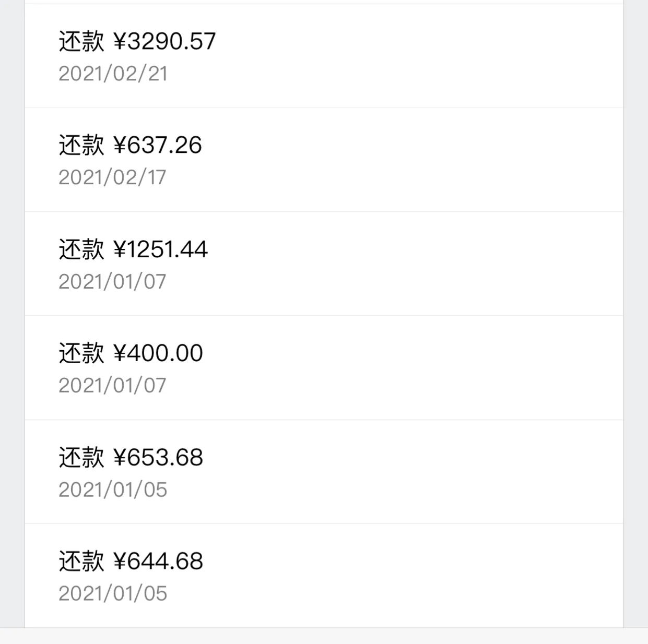Tap the 还款 label beside ¥400.00

(x=81, y=353)
